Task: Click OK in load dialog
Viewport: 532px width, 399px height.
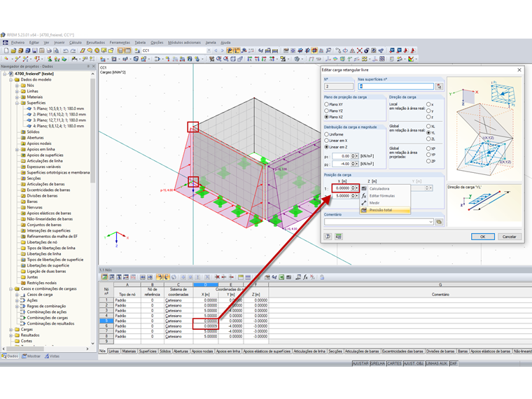Action: coord(482,237)
